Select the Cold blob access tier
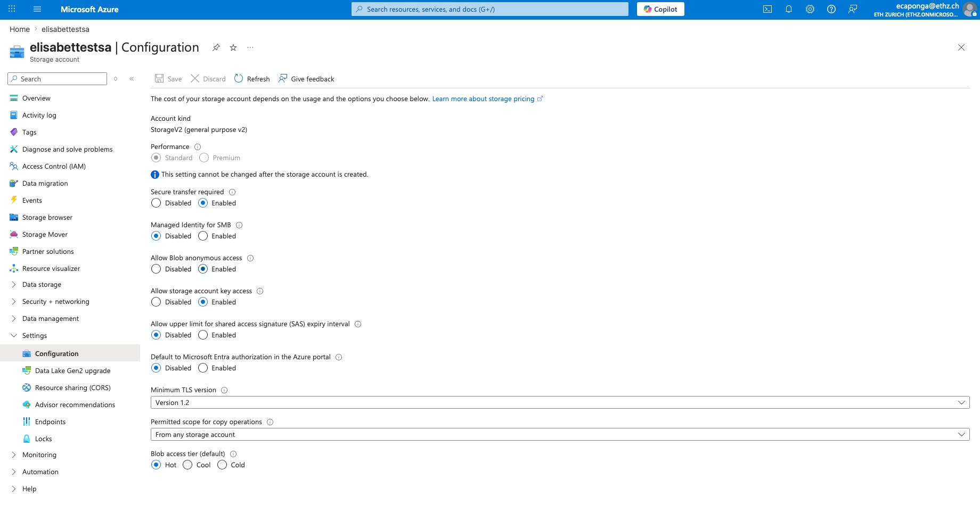 pos(222,465)
